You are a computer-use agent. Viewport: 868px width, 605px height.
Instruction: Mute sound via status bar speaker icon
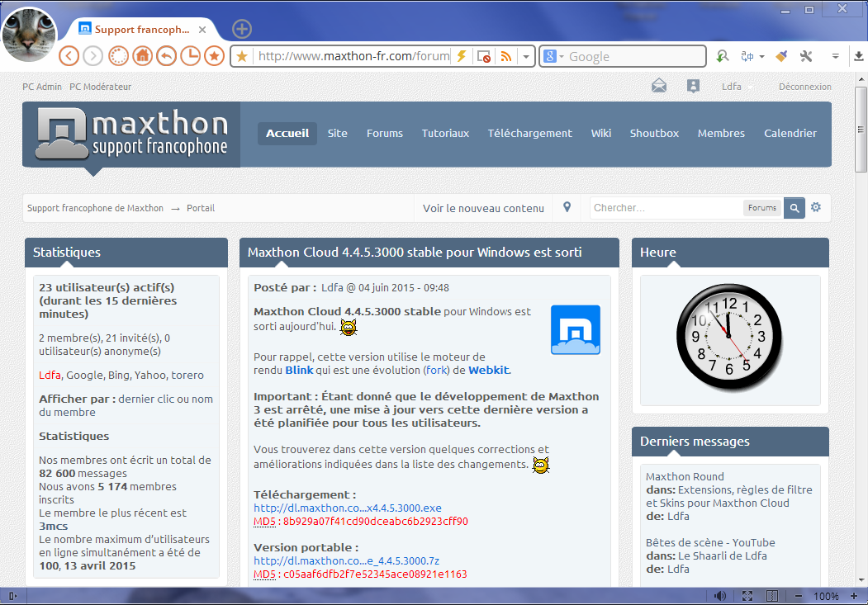click(719, 596)
